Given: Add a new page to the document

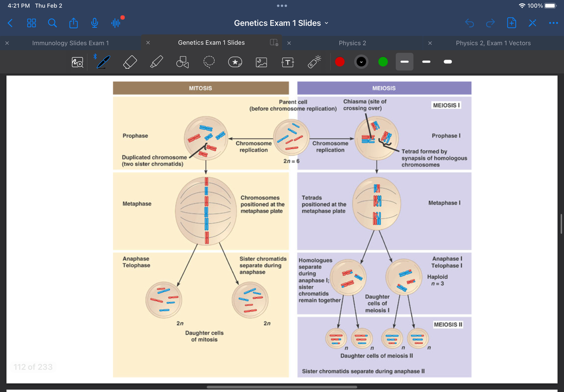Looking at the screenshot, I should coord(511,23).
